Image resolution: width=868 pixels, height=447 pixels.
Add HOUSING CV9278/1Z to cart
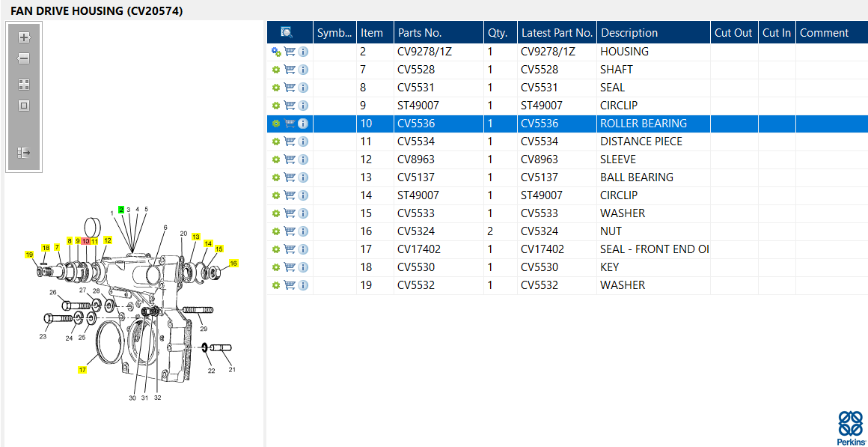tap(290, 52)
